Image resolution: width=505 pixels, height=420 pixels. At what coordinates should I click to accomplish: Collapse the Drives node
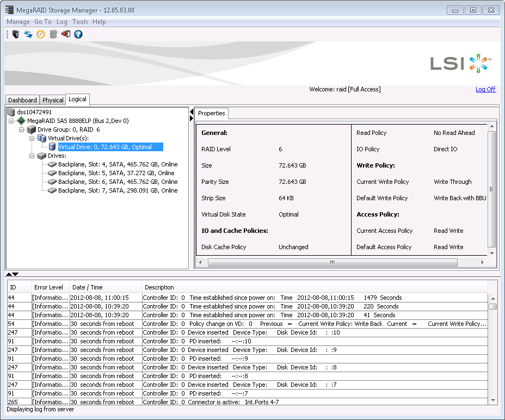[x=32, y=156]
